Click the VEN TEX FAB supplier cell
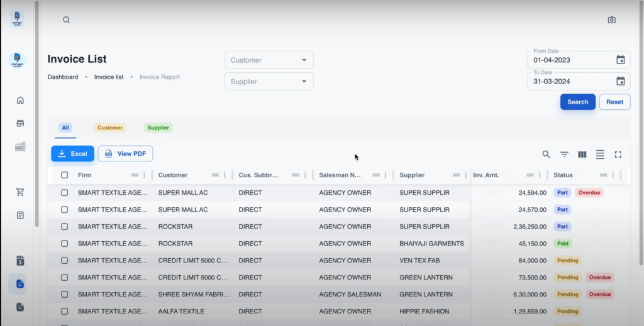This screenshot has height=326, width=644. 419,261
